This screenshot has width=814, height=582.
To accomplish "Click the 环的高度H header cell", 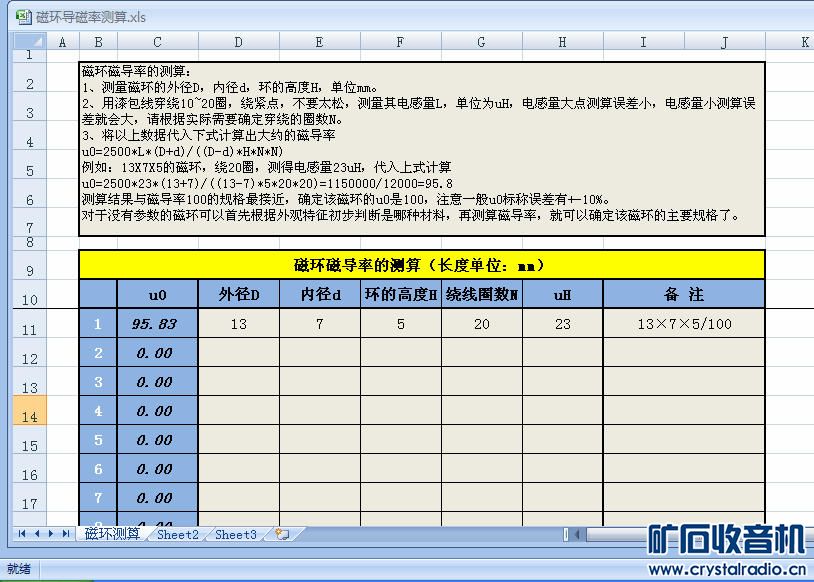I will coord(401,294).
